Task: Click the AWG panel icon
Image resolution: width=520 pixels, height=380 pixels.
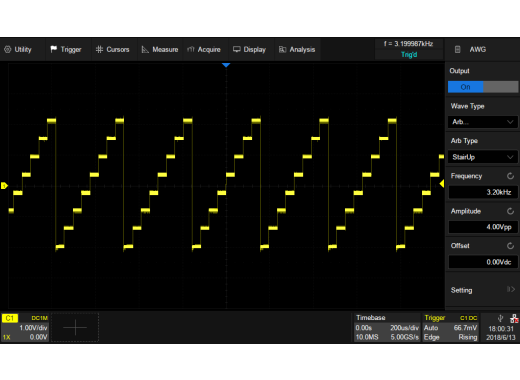Action: (458, 49)
